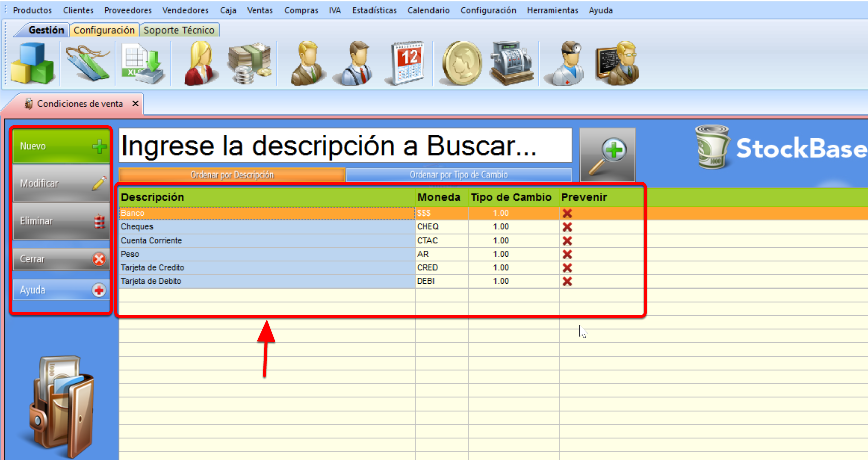The width and height of the screenshot is (868, 460).
Task: Open clients using the woman icon
Action: point(200,63)
